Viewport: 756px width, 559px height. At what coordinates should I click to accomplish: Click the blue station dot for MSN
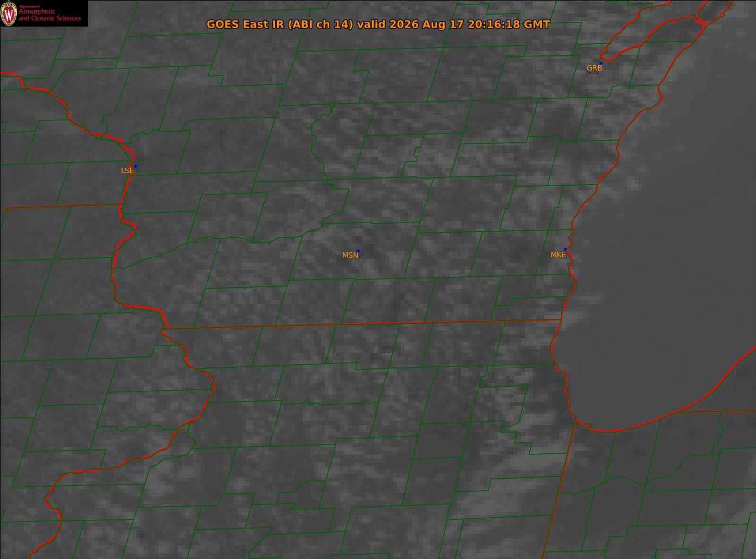coord(358,251)
